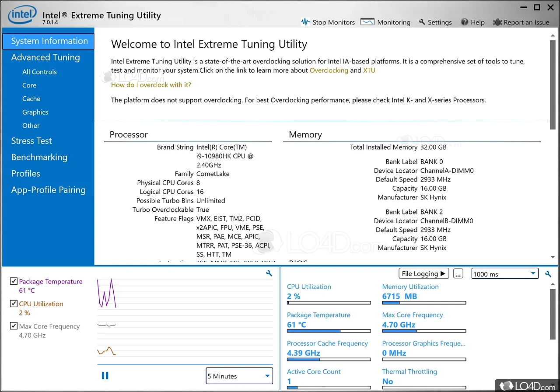The image size is (560, 392).
Task: Open Profiles section
Action: [25, 174]
